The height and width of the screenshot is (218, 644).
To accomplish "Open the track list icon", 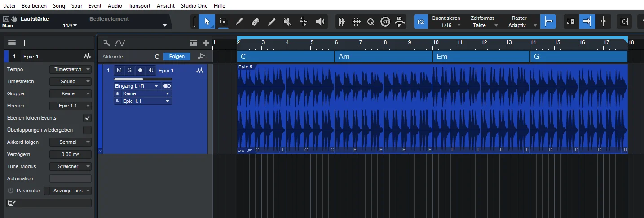I will coord(12,43).
